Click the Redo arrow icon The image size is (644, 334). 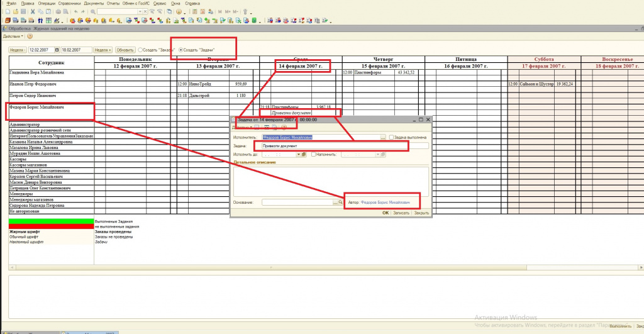(x=83, y=11)
